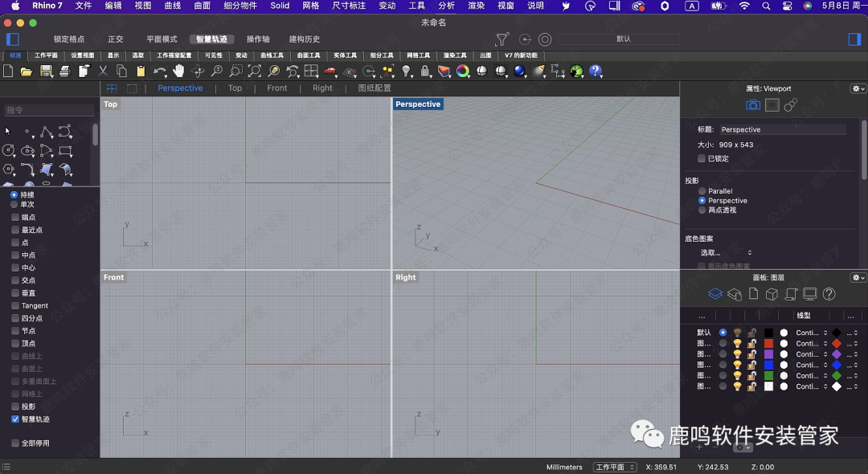
Task: Click the lock objects padlock icon in toolbar
Action: pos(426,72)
